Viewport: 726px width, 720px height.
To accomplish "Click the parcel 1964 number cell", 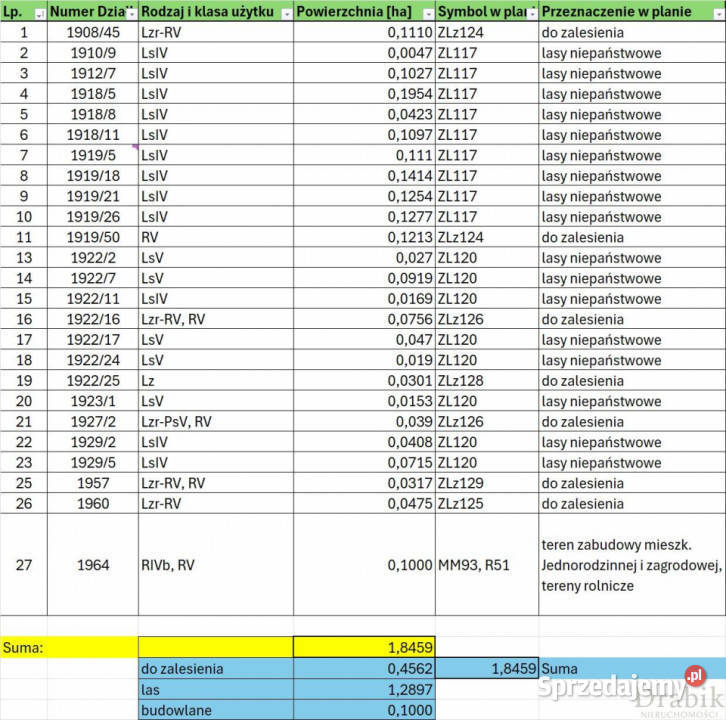I will tap(93, 565).
